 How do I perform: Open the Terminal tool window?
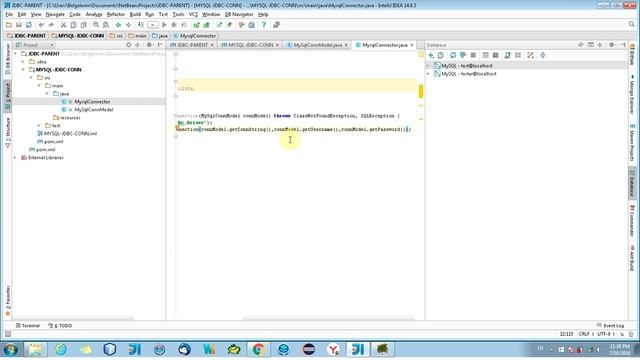(x=28, y=326)
